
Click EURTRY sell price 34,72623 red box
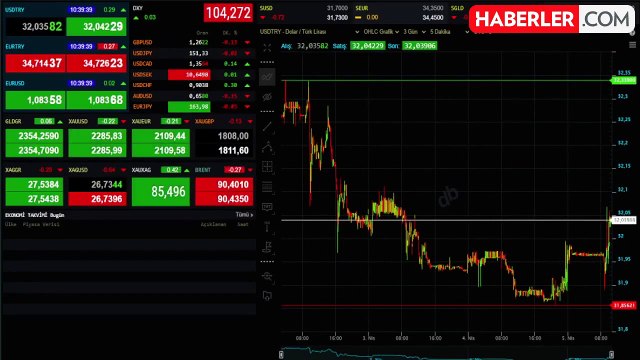[x=96, y=63]
